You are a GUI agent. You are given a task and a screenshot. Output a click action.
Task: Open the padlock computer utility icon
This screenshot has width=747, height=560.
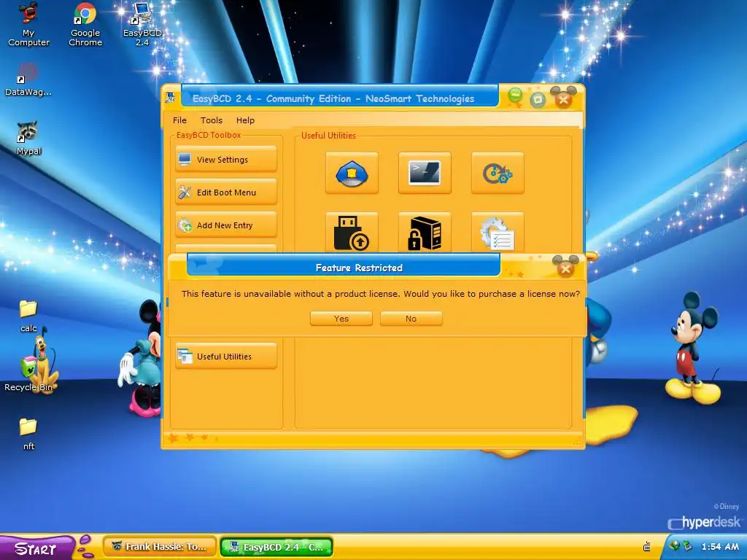(x=425, y=233)
